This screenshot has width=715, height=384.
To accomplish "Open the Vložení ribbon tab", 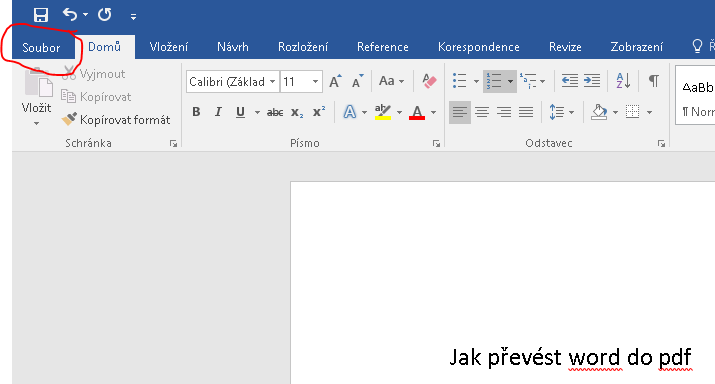I will [x=169, y=47].
